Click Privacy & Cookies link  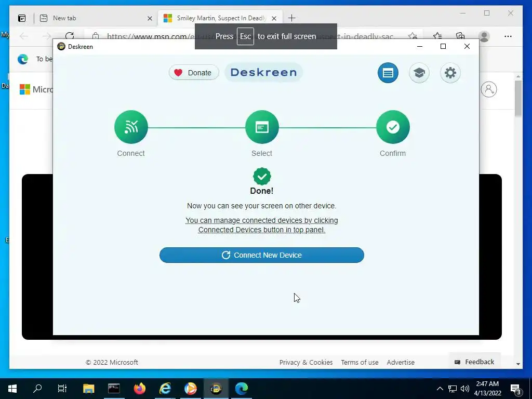click(x=306, y=362)
